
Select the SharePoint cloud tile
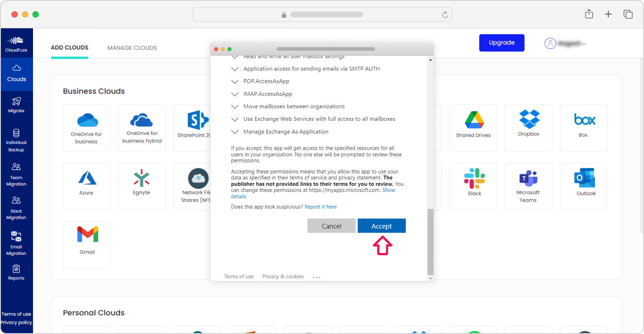(192, 128)
